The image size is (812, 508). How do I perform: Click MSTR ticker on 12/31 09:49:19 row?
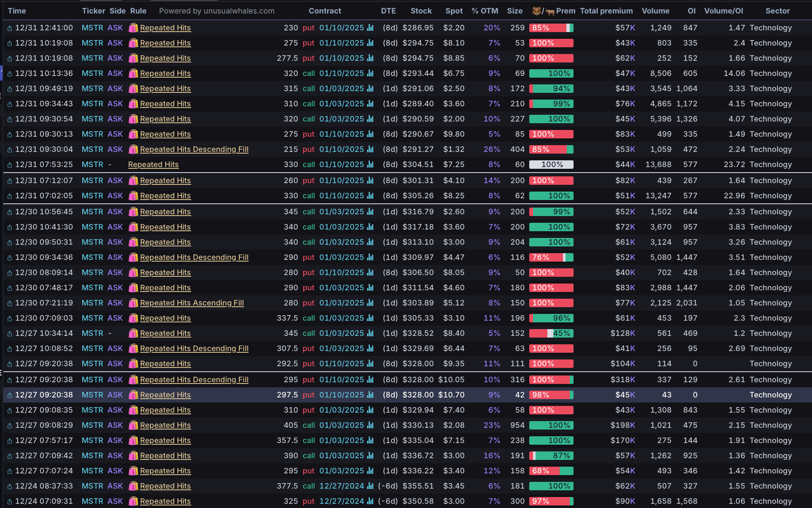[92, 89]
